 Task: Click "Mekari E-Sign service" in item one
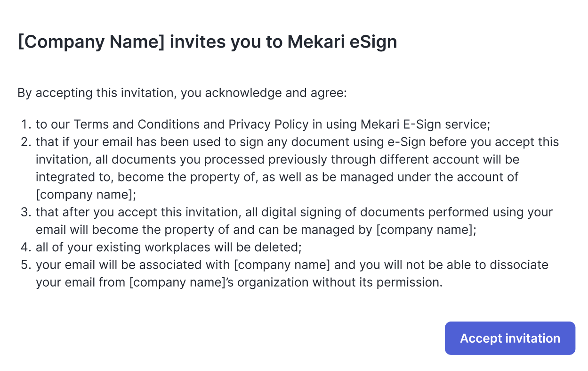pos(425,124)
